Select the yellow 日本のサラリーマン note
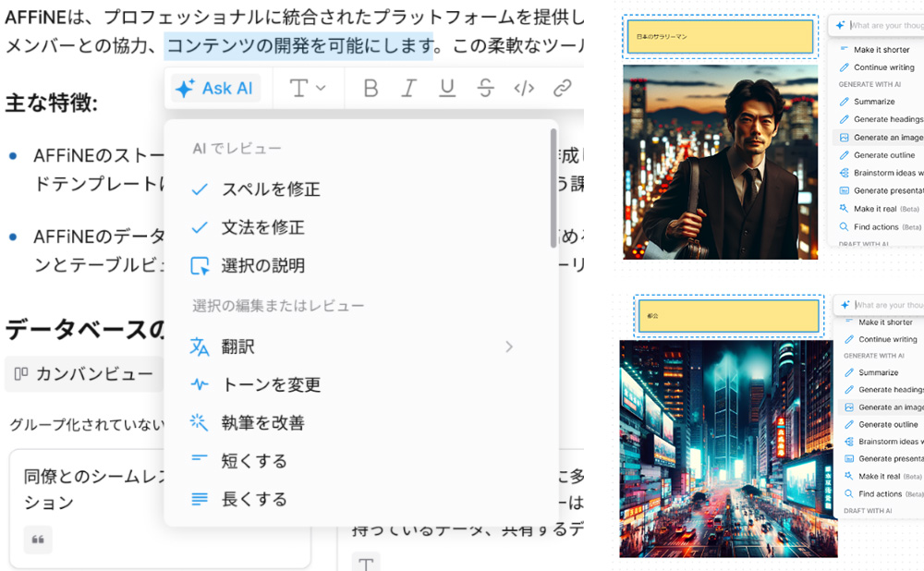The width and height of the screenshot is (924, 571). [720, 37]
